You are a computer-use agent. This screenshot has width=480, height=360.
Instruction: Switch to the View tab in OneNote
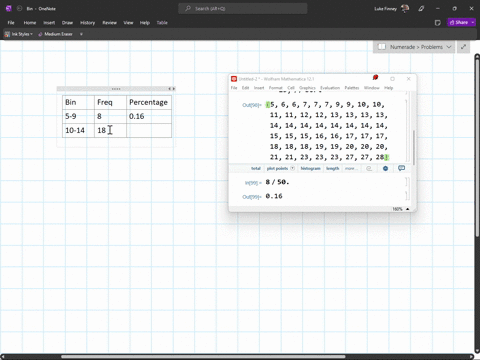[128, 23]
